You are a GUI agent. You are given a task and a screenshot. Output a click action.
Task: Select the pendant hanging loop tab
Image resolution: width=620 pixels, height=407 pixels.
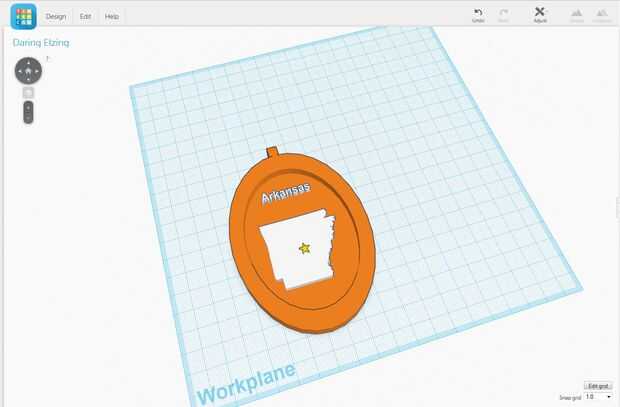coord(272,152)
